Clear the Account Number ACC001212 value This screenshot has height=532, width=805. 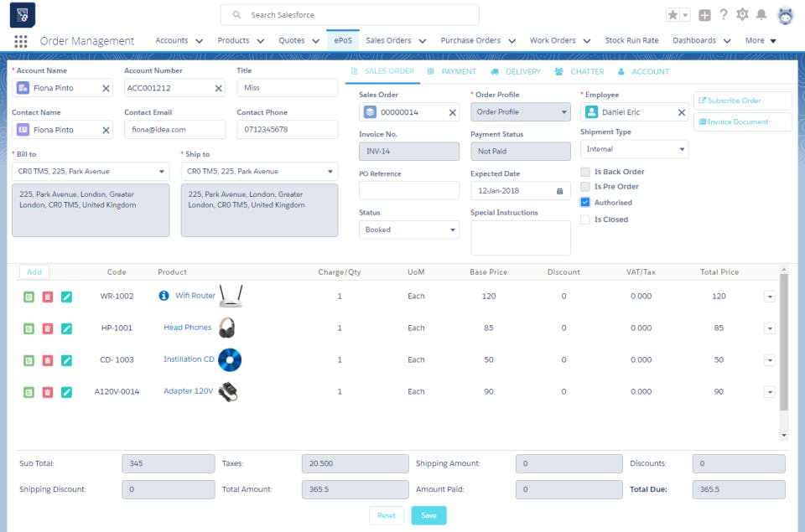point(218,88)
